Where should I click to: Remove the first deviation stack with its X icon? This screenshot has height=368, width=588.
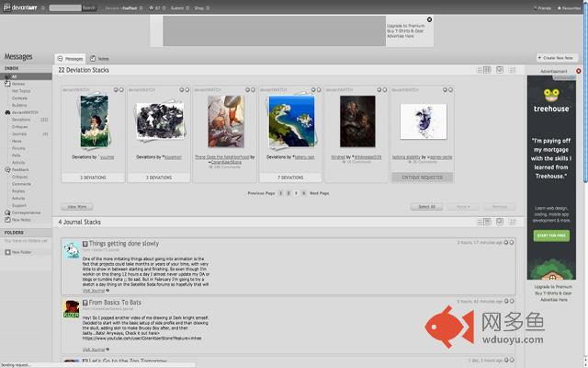pyautogui.click(x=121, y=90)
